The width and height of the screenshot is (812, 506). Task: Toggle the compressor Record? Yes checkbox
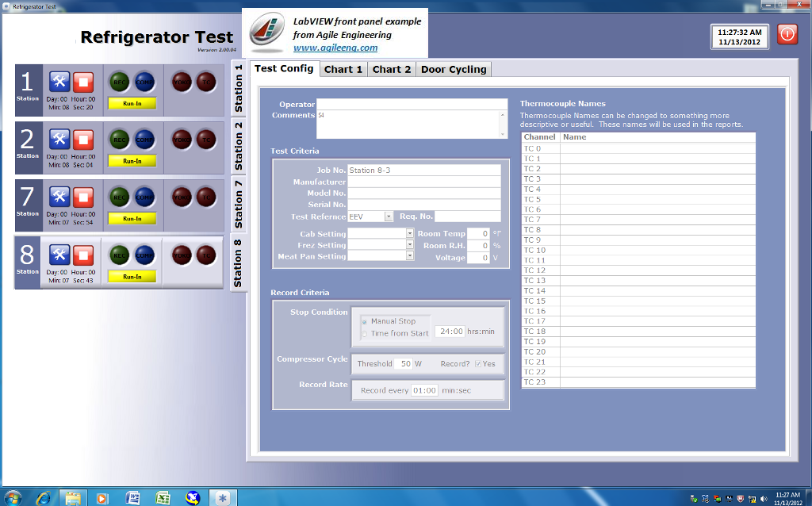[477, 364]
